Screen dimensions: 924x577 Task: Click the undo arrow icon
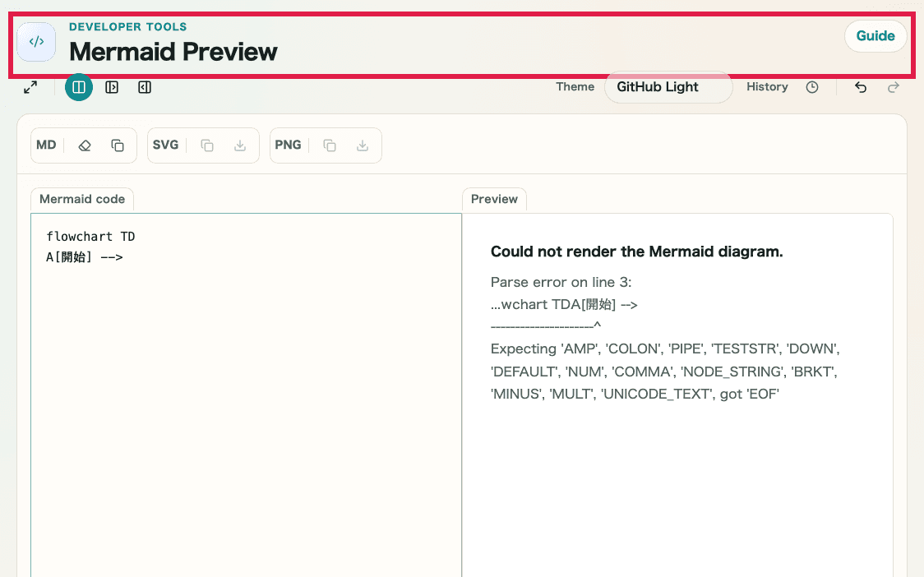pyautogui.click(x=860, y=87)
